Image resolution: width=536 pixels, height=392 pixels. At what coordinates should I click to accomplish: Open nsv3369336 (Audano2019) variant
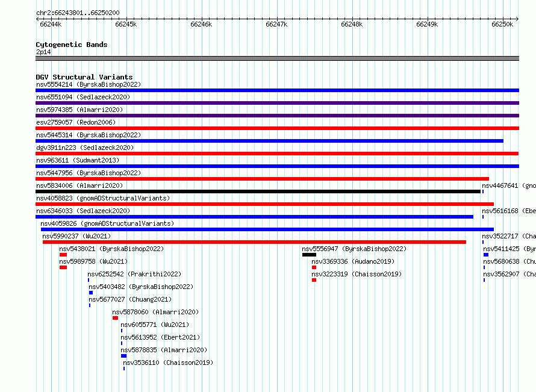353,261
